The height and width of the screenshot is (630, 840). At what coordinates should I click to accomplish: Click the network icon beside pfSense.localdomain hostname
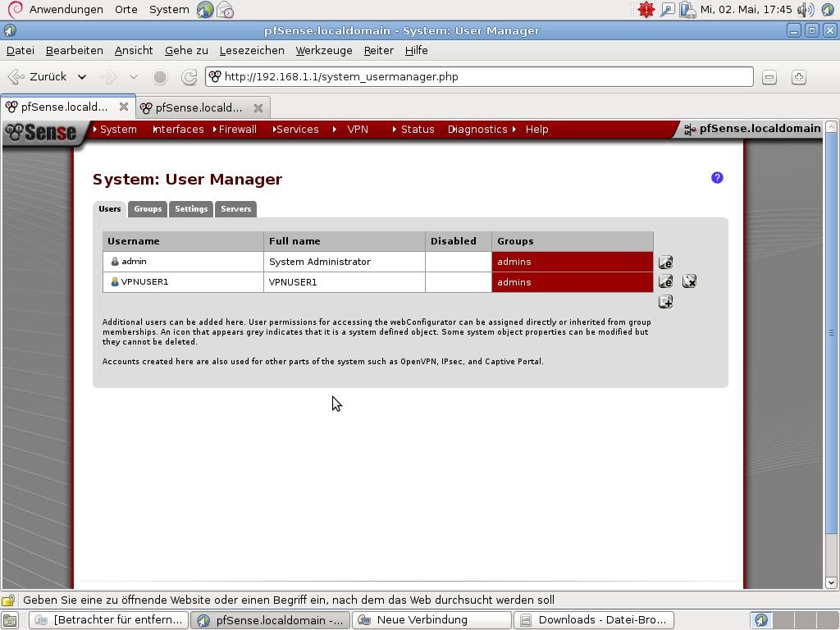(x=690, y=129)
